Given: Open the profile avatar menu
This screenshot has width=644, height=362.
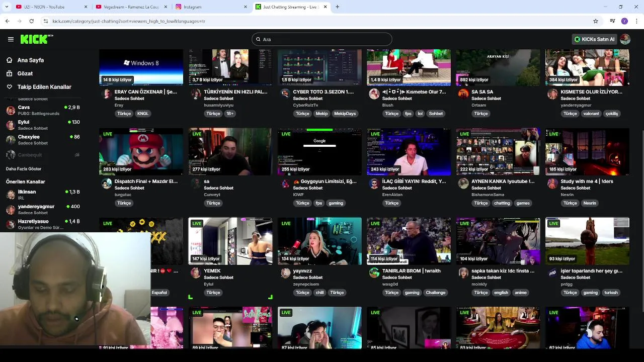Looking at the screenshot, I should click(x=625, y=39).
